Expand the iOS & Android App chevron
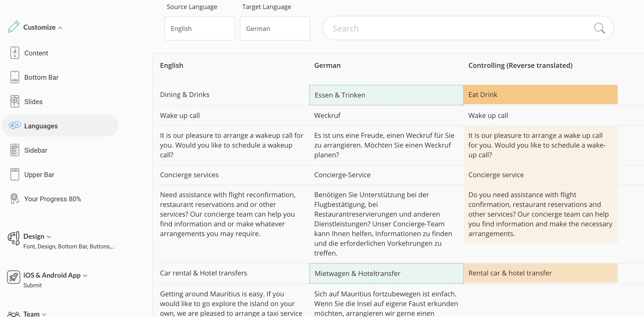Image resolution: width=644 pixels, height=317 pixels. [x=85, y=276]
